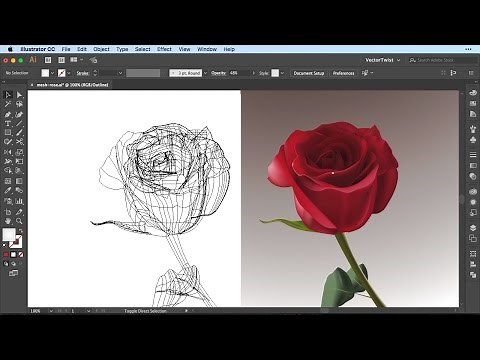
Task: Choose the Lasso tool
Action: [19, 104]
